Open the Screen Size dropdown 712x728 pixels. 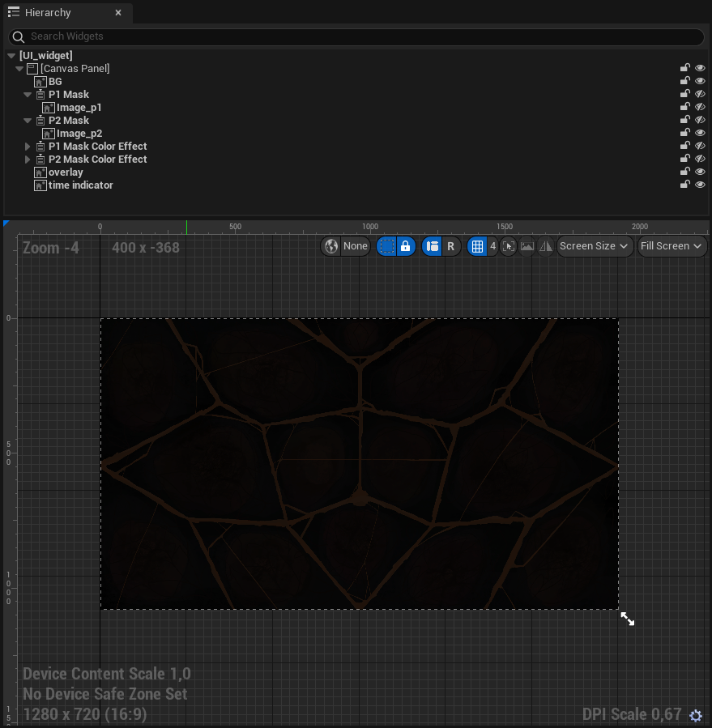(595, 246)
